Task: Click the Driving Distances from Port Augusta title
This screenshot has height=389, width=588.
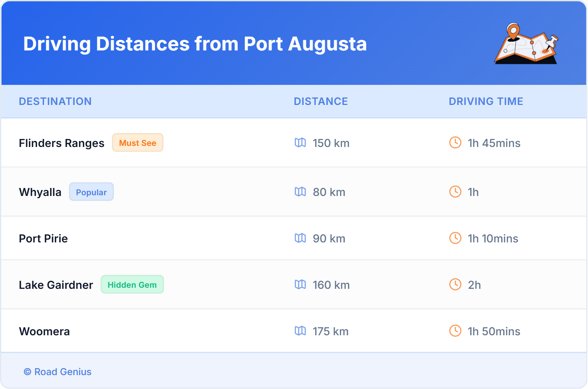Action: pyautogui.click(x=195, y=44)
